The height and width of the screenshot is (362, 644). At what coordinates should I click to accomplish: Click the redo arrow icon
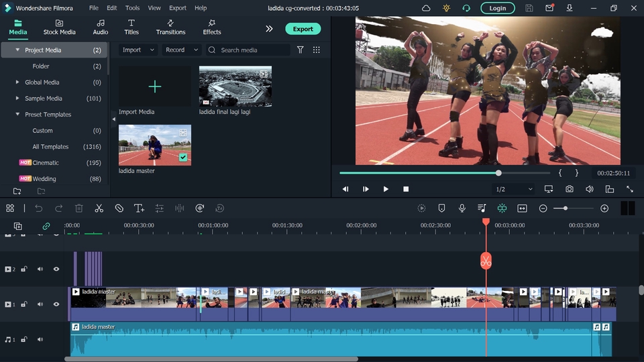(x=59, y=208)
